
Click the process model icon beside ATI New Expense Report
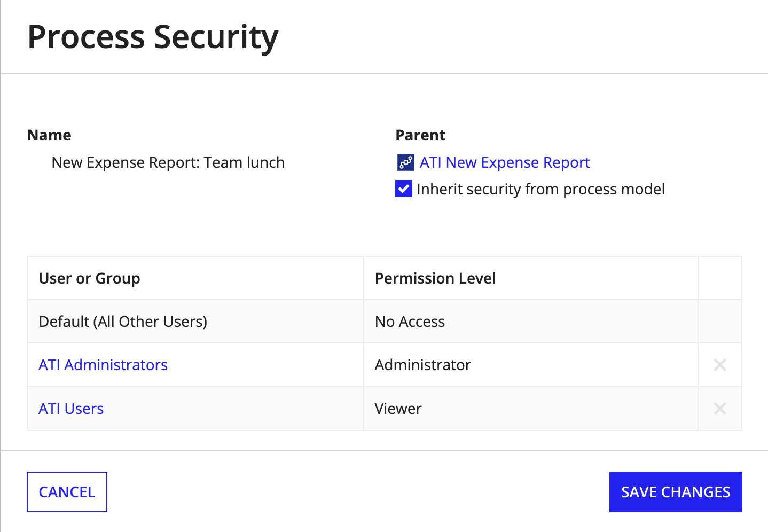click(x=405, y=162)
